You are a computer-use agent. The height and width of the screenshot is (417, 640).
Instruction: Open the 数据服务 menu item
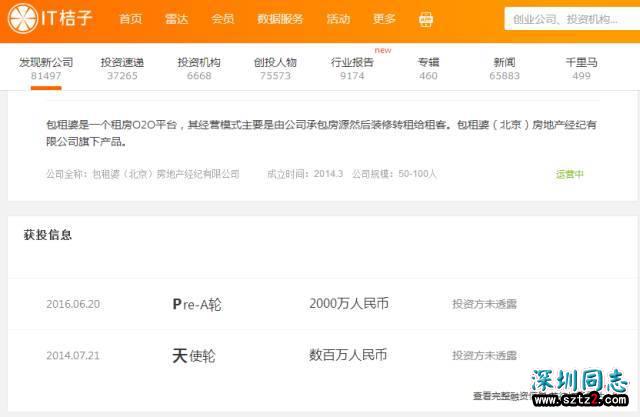(280, 19)
